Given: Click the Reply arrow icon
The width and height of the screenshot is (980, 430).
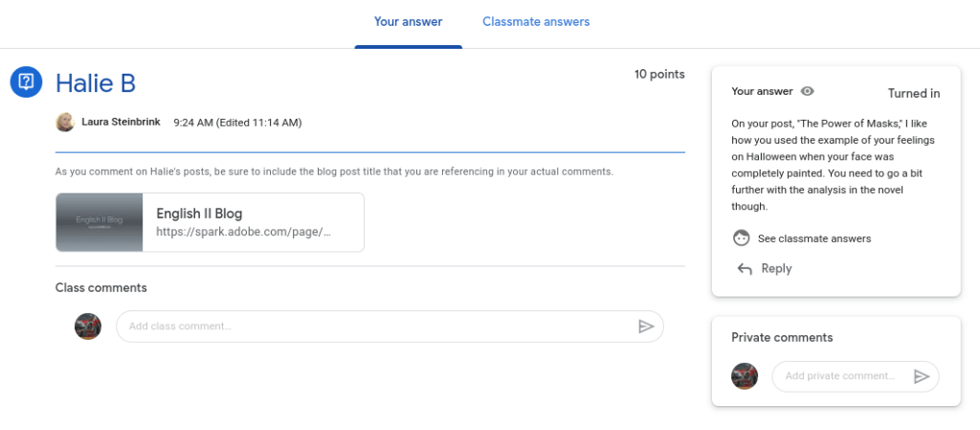Looking at the screenshot, I should (x=745, y=269).
